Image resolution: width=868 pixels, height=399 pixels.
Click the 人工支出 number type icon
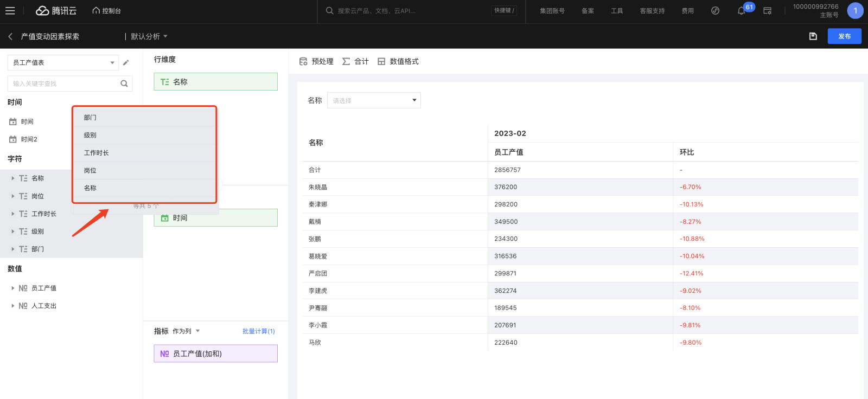point(23,306)
